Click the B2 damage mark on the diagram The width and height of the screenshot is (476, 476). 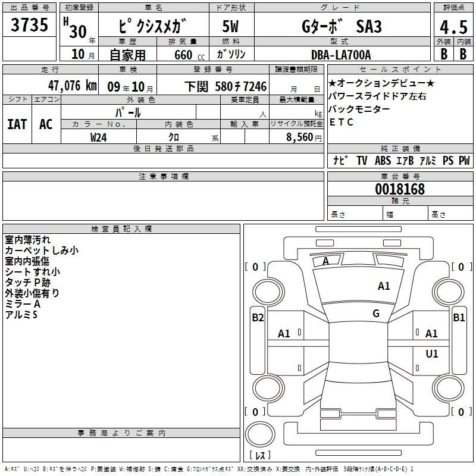click(x=258, y=318)
